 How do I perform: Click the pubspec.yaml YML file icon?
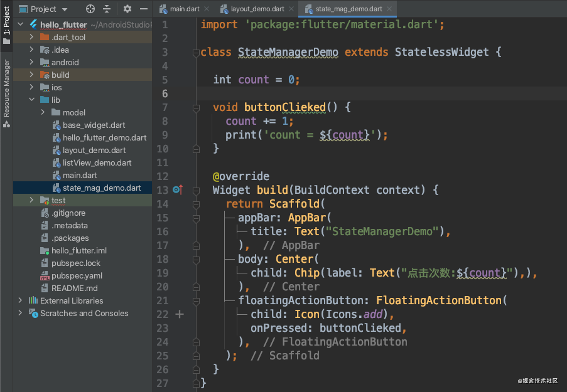coord(45,276)
